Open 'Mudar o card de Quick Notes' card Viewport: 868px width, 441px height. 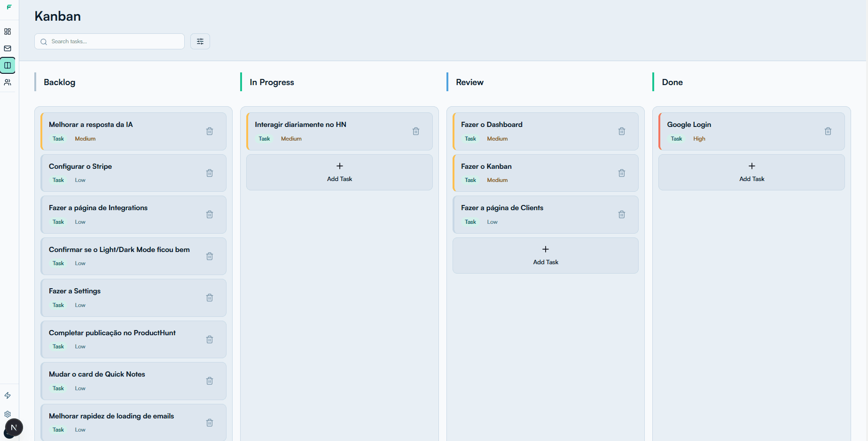tap(133, 381)
